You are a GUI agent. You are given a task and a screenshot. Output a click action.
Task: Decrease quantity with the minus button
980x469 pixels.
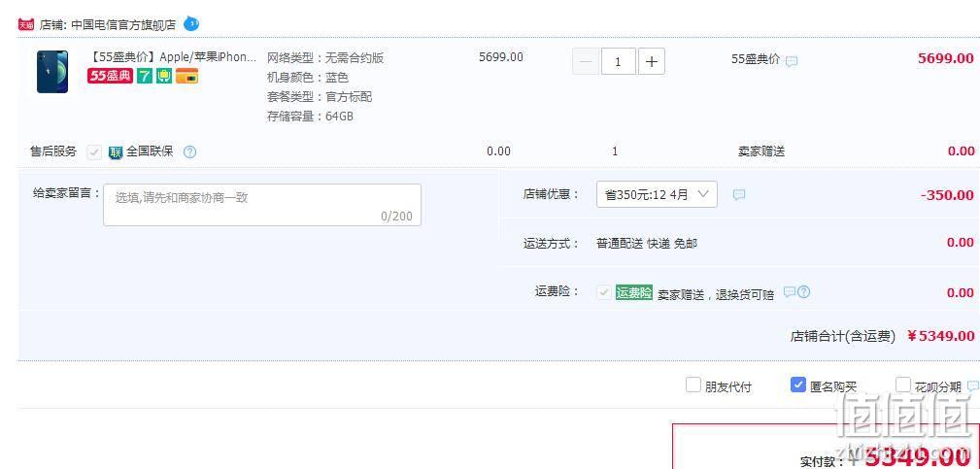[x=586, y=61]
